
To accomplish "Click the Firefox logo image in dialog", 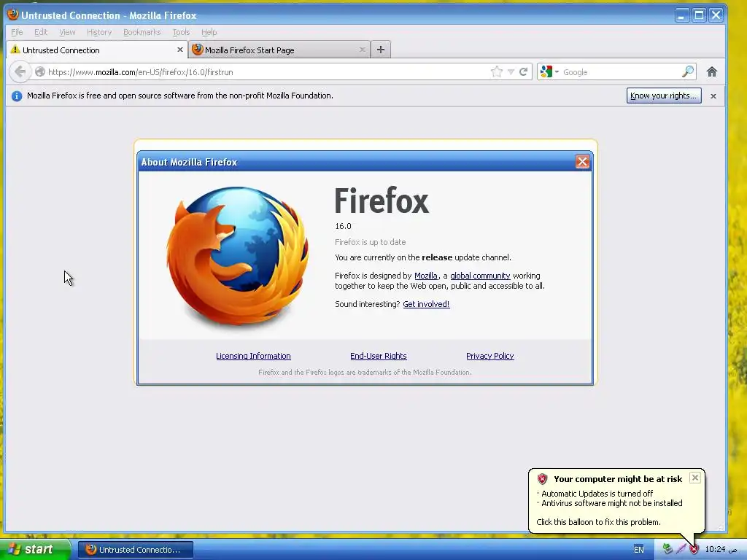I will [237, 256].
